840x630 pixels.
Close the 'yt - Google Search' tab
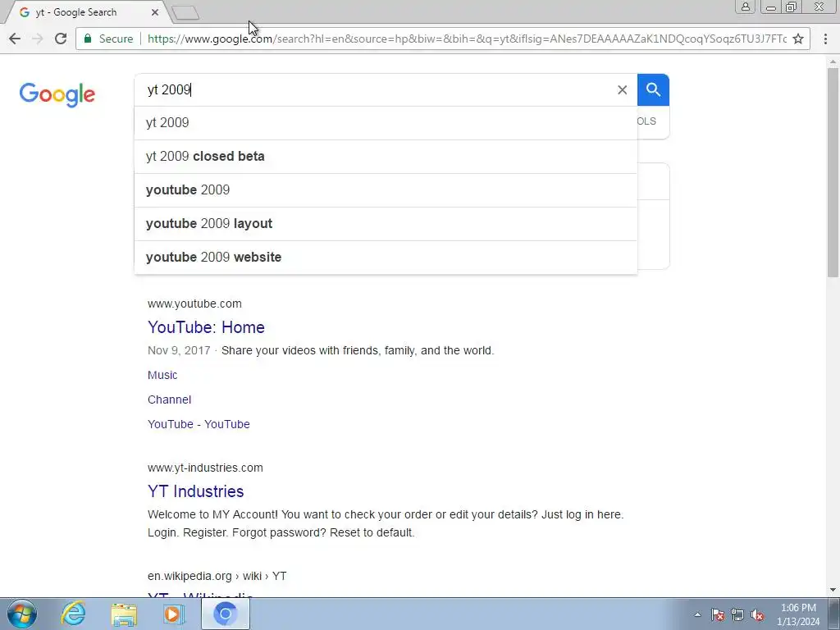click(155, 11)
